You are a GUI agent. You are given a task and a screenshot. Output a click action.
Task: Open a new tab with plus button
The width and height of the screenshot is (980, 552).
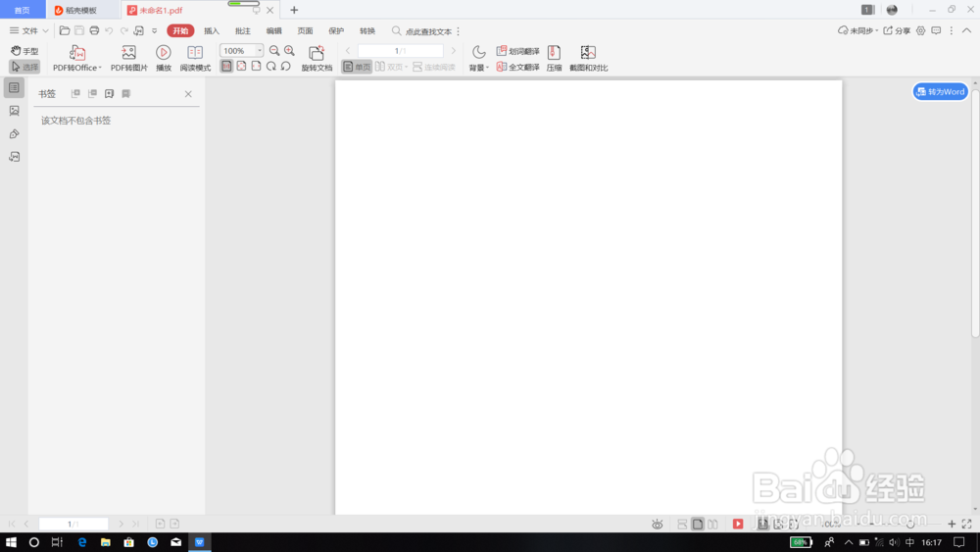click(294, 10)
